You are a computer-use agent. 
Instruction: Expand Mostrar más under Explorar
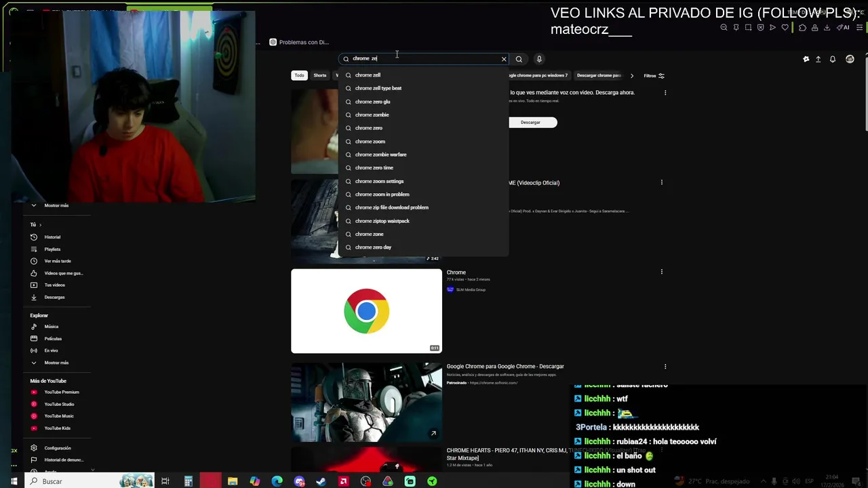coord(56,363)
